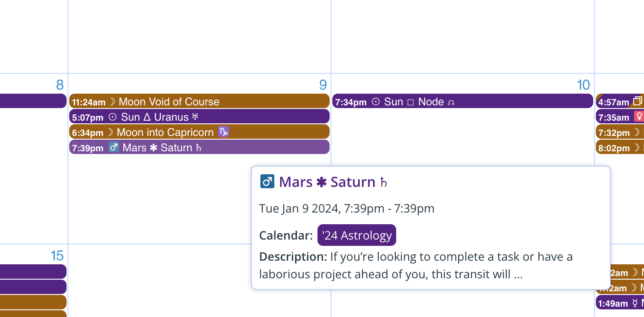Click the Node glyph in the 7:34pm event
This screenshot has width=644, height=317.
pos(452,102)
